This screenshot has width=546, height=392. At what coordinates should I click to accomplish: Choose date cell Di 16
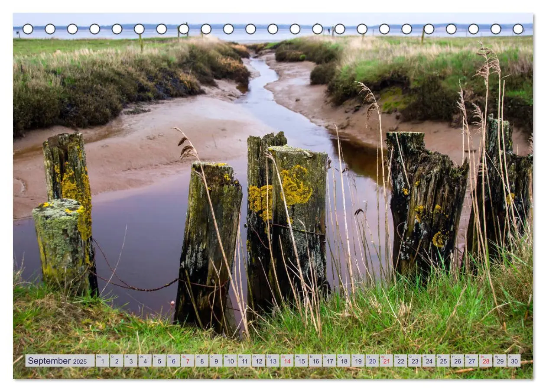click(315, 361)
